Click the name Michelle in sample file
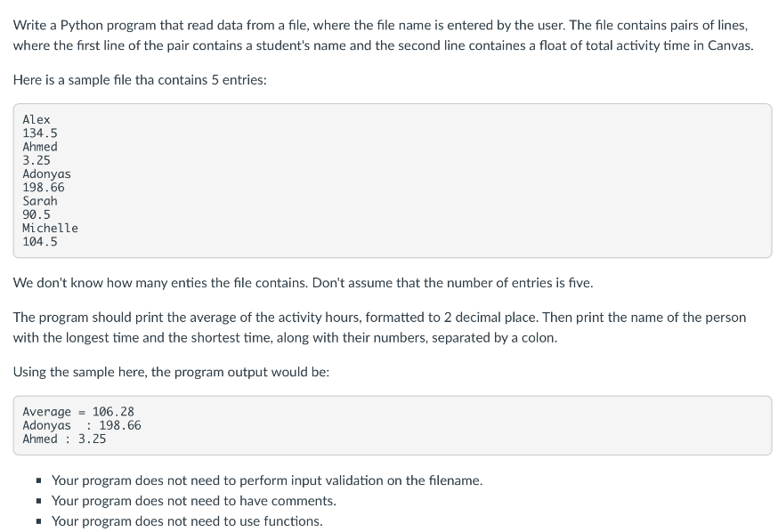 50,228
